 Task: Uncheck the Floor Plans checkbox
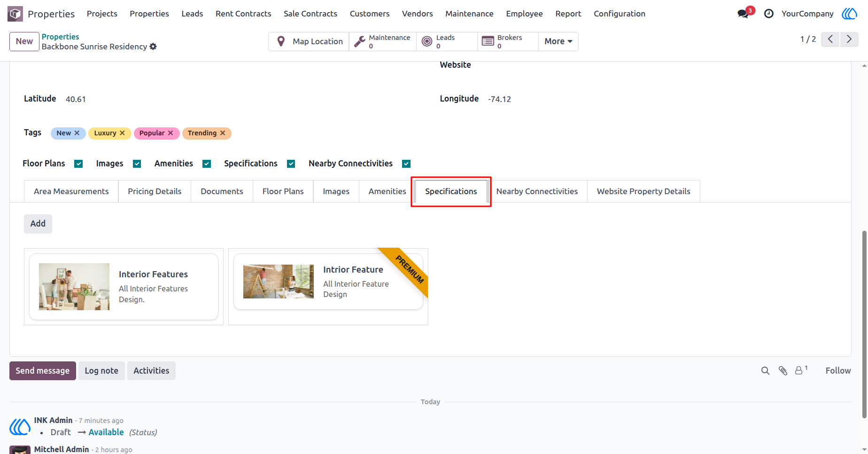click(78, 164)
